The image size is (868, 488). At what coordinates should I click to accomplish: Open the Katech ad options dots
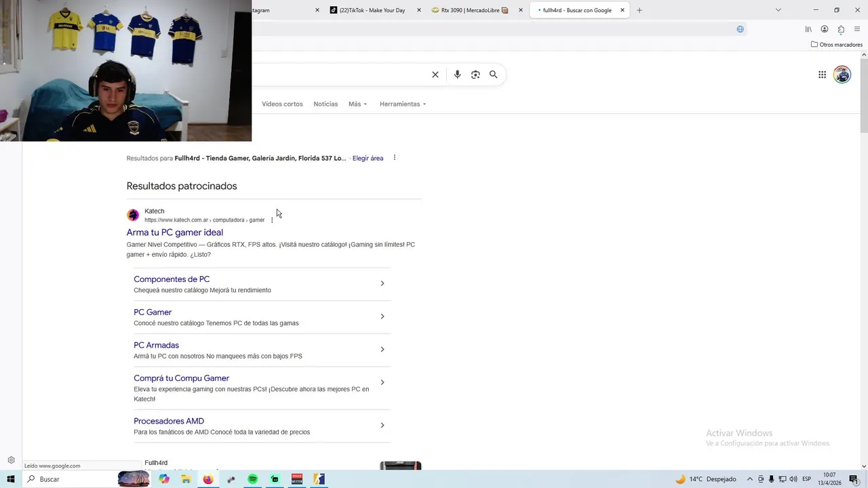[x=272, y=220]
